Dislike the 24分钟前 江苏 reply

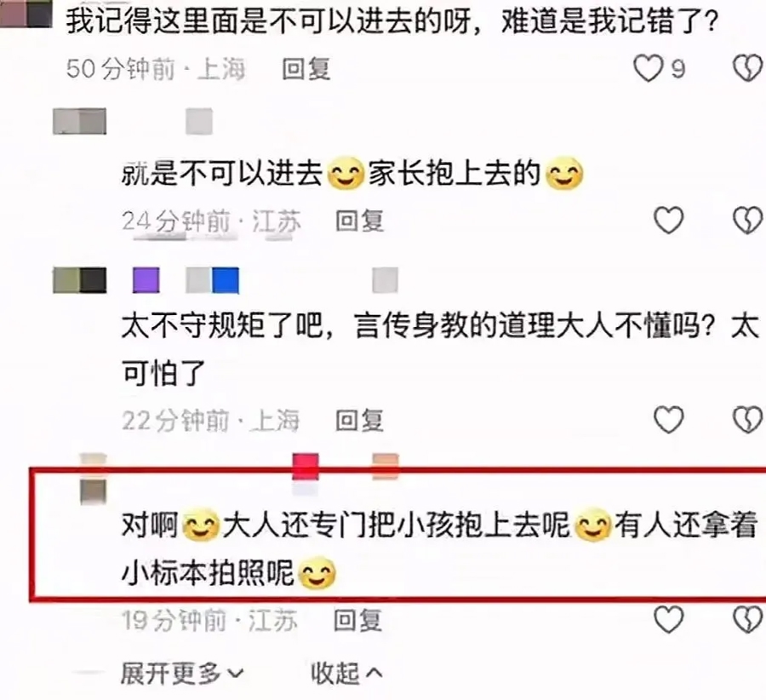point(747,220)
